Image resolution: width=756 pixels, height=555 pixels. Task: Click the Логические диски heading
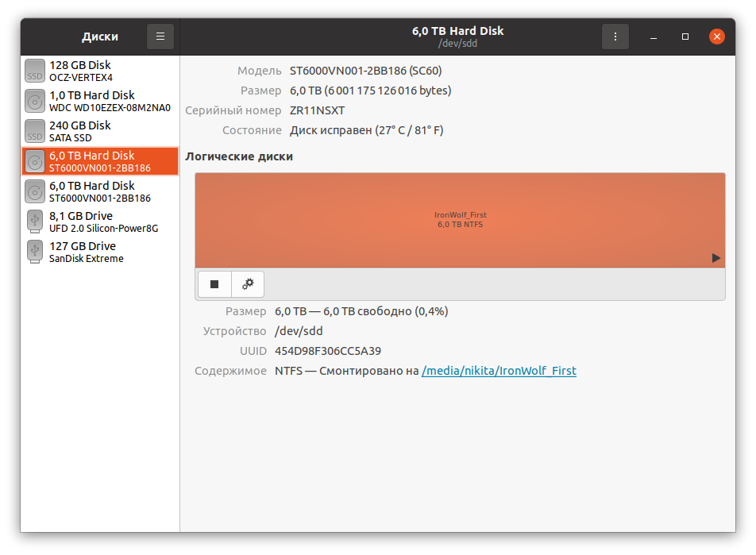pyautogui.click(x=239, y=156)
